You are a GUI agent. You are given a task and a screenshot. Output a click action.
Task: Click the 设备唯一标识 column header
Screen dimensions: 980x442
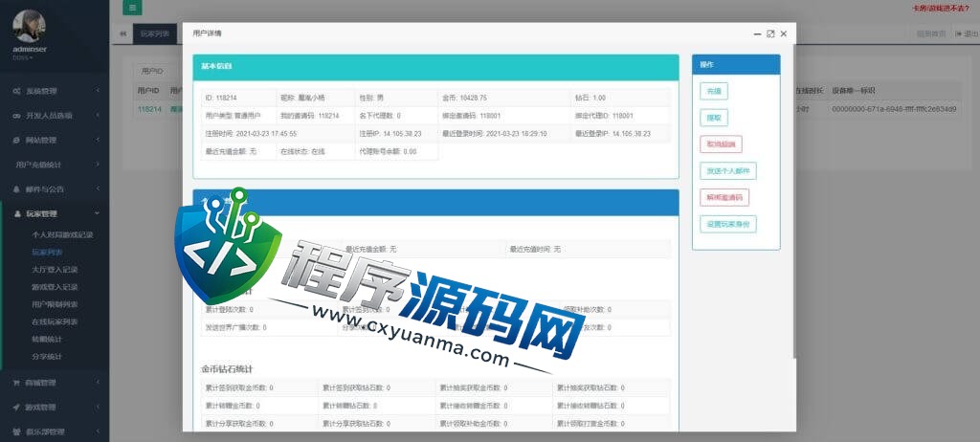pos(853,91)
